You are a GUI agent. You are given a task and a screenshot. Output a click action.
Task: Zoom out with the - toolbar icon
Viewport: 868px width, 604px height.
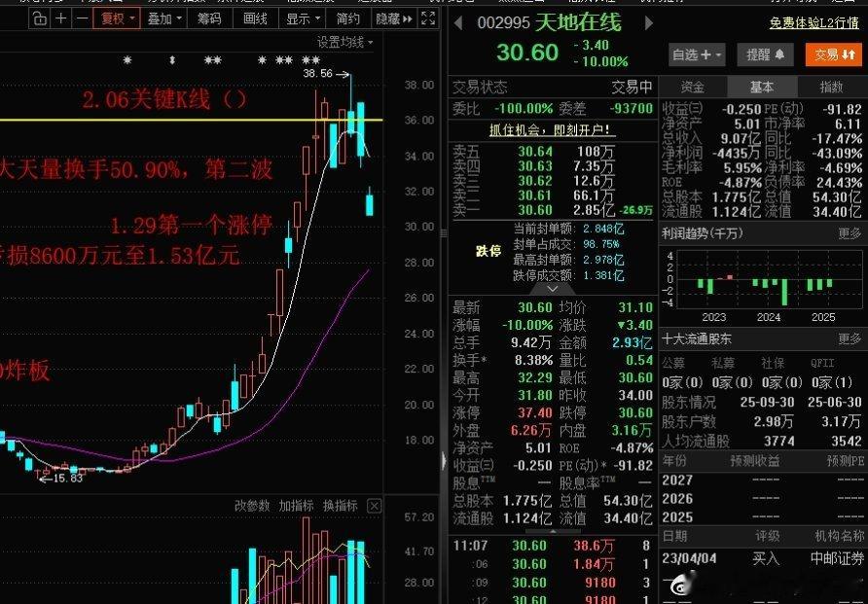click(82, 18)
